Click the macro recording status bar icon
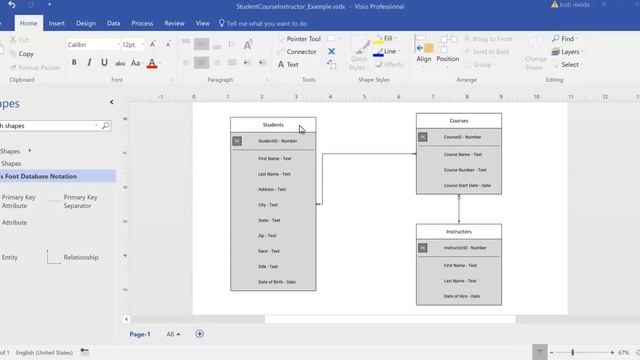 [84, 352]
